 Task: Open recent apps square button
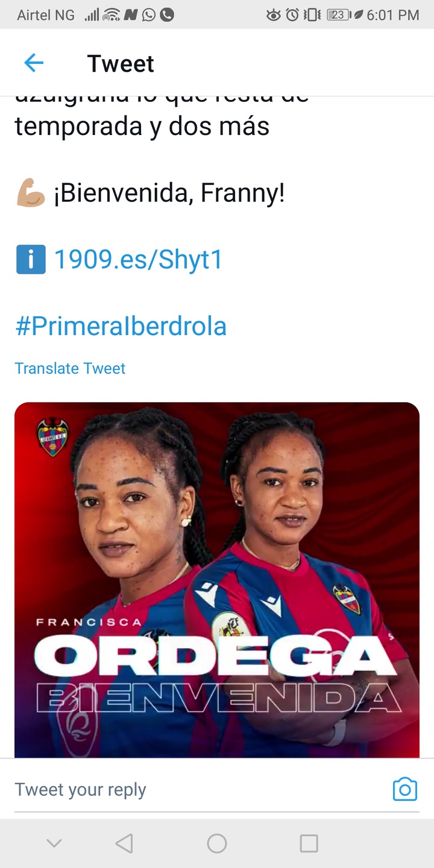pos(309,843)
